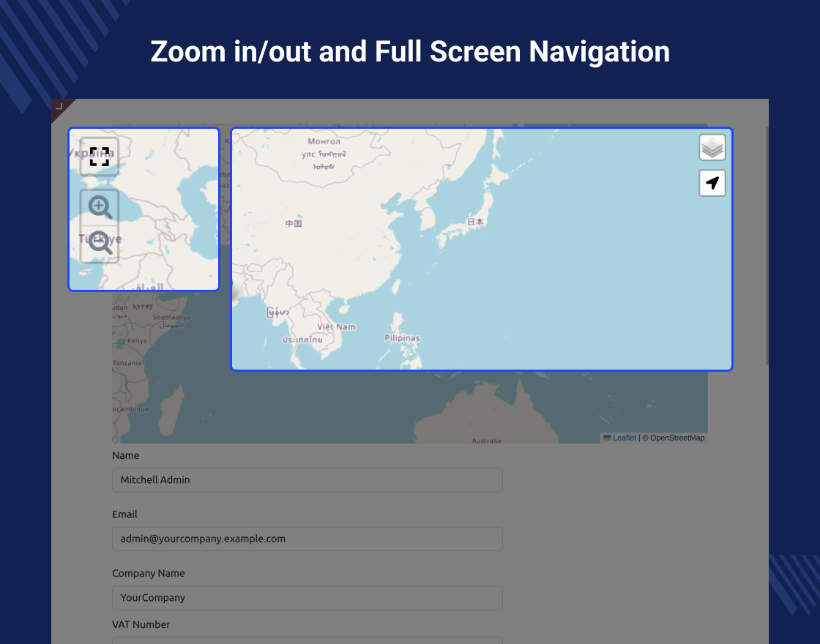Click the Pilipinas map label
Screen dimensions: 820x644
tap(402, 338)
